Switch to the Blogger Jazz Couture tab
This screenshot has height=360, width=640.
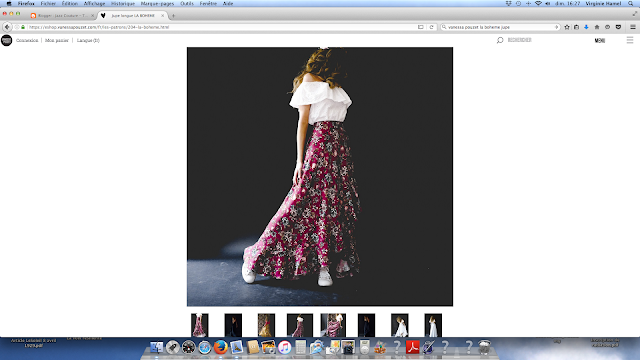[x=61, y=16]
